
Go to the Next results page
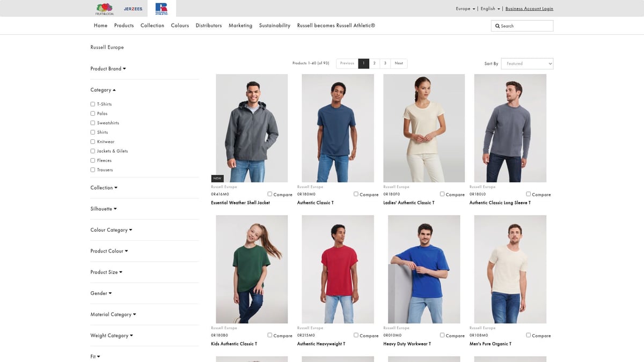click(399, 63)
